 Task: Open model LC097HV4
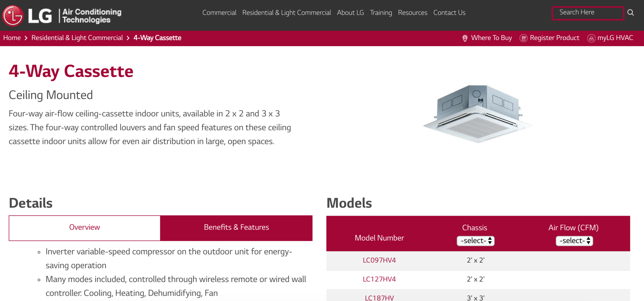[x=379, y=260]
